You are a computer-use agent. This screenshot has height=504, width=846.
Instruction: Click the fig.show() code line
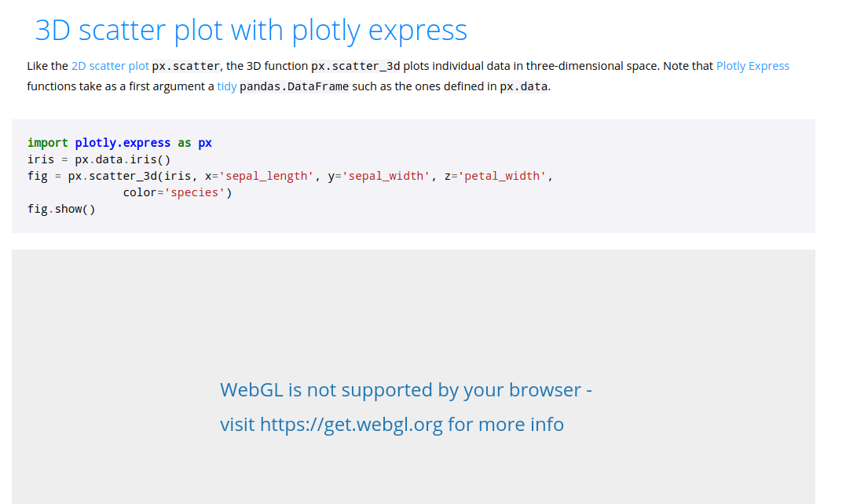tap(61, 209)
